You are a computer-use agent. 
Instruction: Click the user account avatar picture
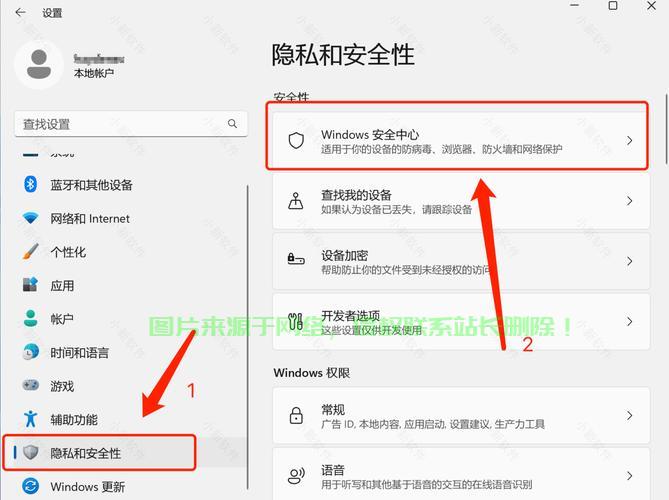[39, 64]
